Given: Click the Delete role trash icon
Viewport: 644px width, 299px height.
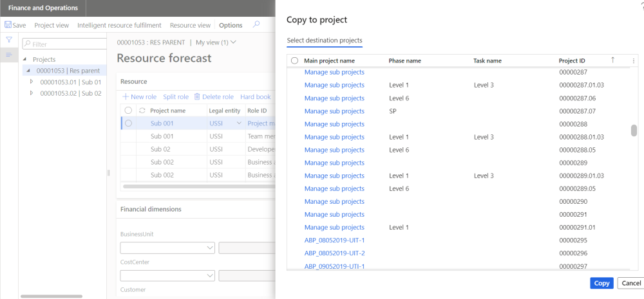Looking at the screenshot, I should [x=198, y=97].
